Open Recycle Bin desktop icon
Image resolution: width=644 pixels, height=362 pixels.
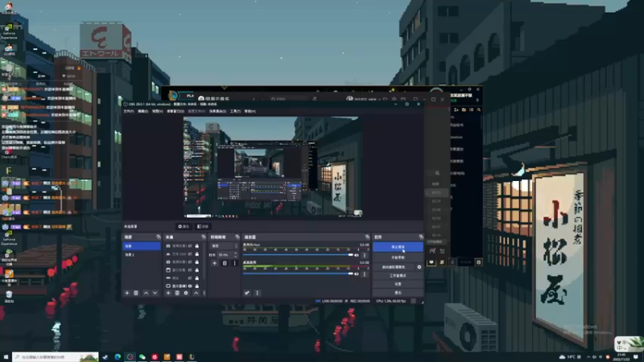9,296
